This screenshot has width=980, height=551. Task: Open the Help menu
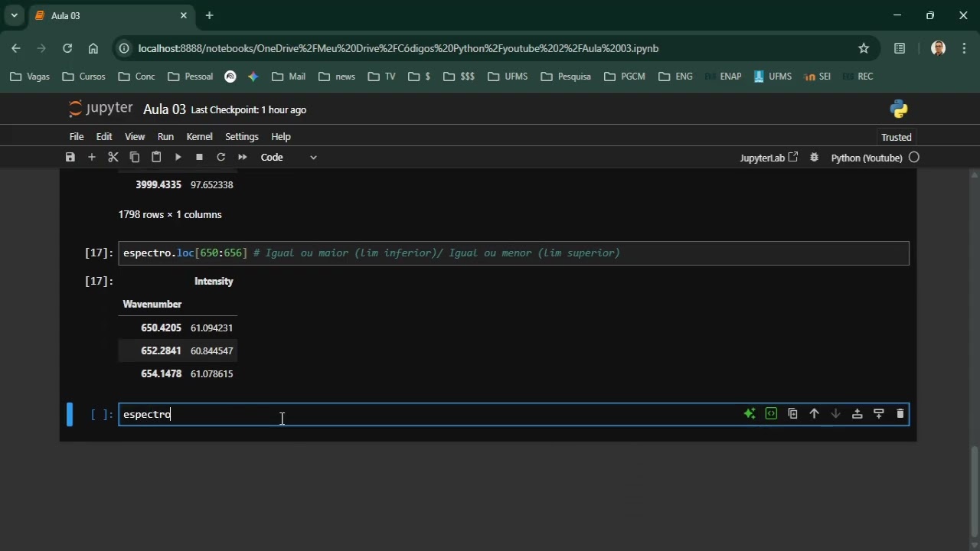point(281,136)
